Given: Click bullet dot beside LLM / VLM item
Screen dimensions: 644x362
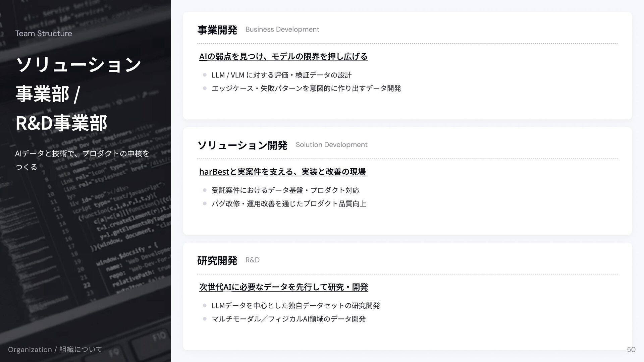Looking at the screenshot, I should 204,75.
